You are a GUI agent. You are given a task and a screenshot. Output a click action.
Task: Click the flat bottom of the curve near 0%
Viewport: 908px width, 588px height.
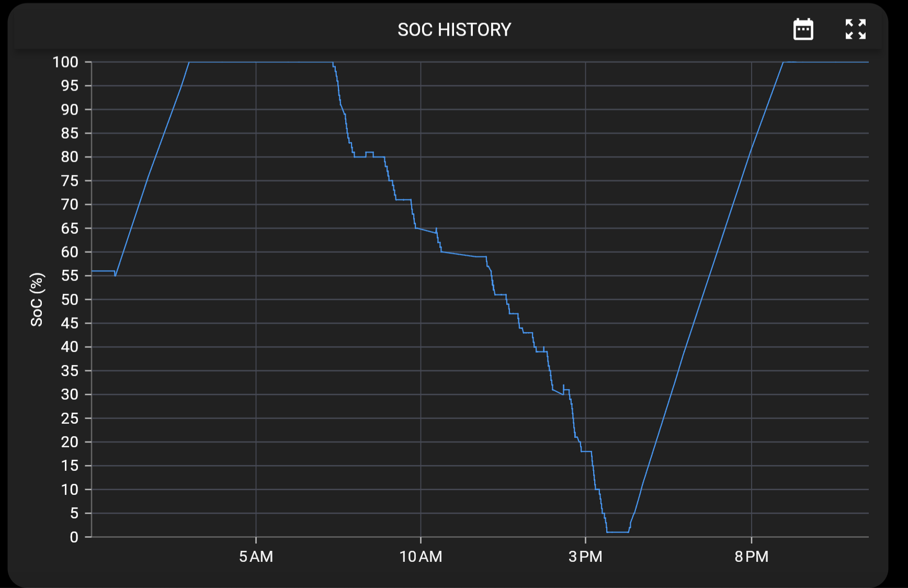pyautogui.click(x=618, y=532)
